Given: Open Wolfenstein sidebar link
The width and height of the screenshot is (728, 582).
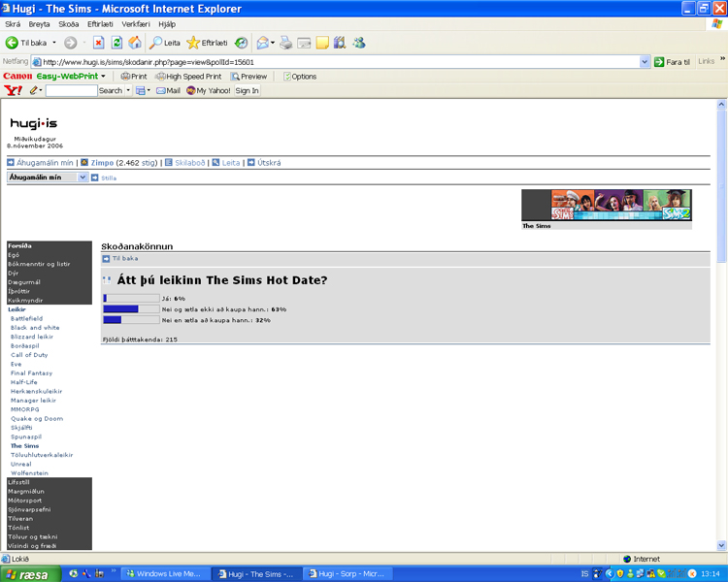Looking at the screenshot, I should coord(29,473).
